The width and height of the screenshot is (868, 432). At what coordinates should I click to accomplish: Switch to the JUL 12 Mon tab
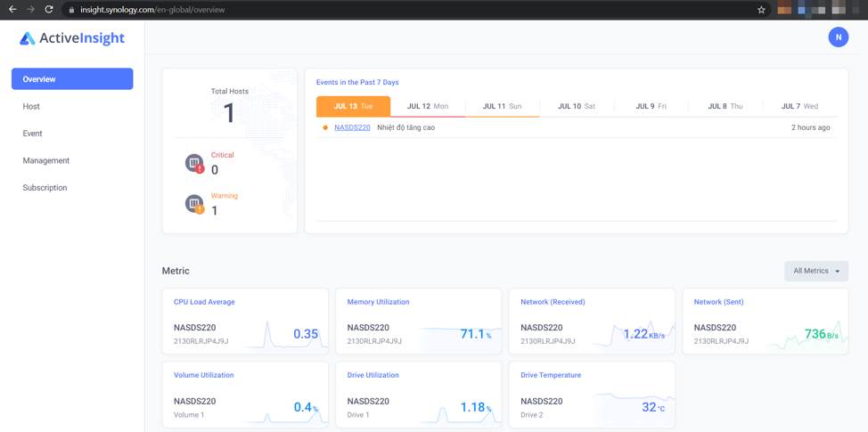point(428,106)
